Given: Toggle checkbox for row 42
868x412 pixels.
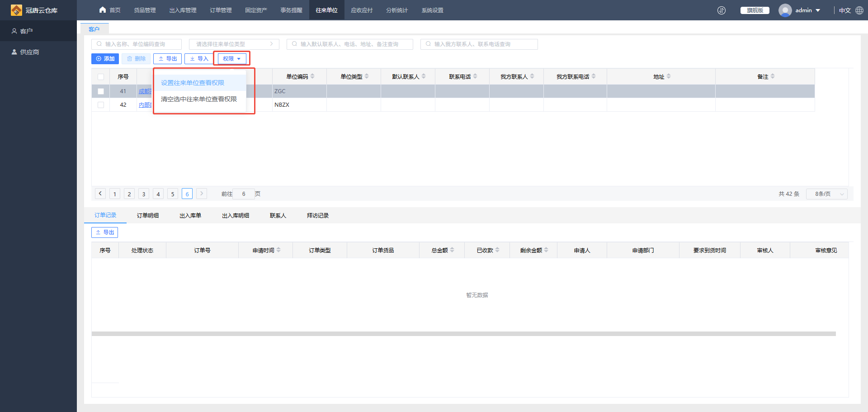Looking at the screenshot, I should point(101,105).
